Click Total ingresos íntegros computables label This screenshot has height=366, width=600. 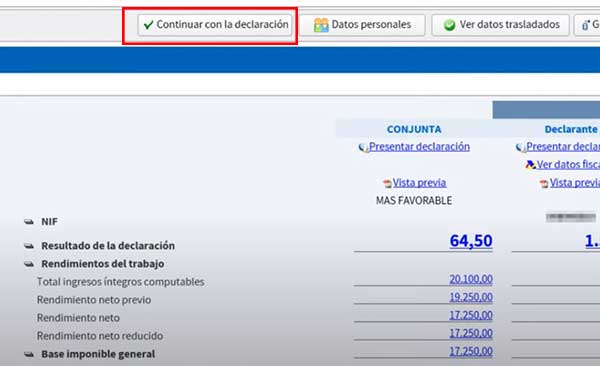click(121, 282)
